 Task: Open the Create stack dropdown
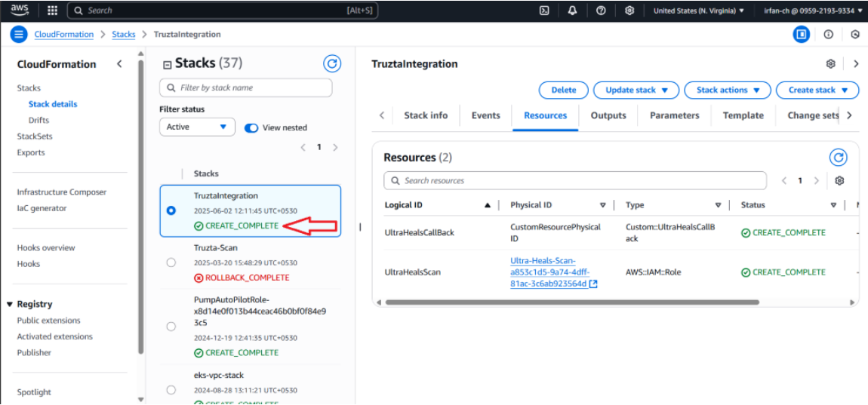point(817,91)
